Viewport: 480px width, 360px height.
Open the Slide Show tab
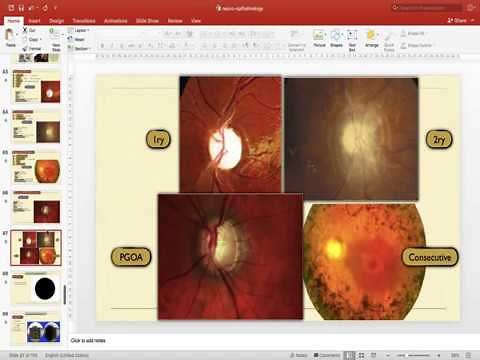[x=147, y=21]
